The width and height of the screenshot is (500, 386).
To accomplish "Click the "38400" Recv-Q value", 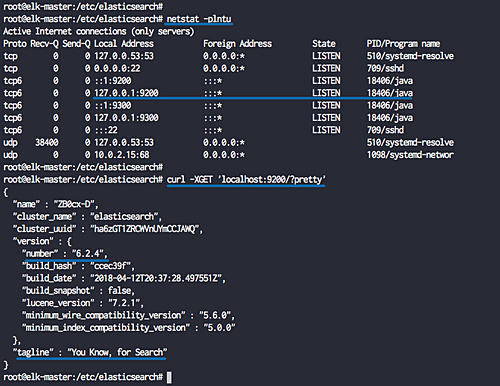I will (47, 142).
